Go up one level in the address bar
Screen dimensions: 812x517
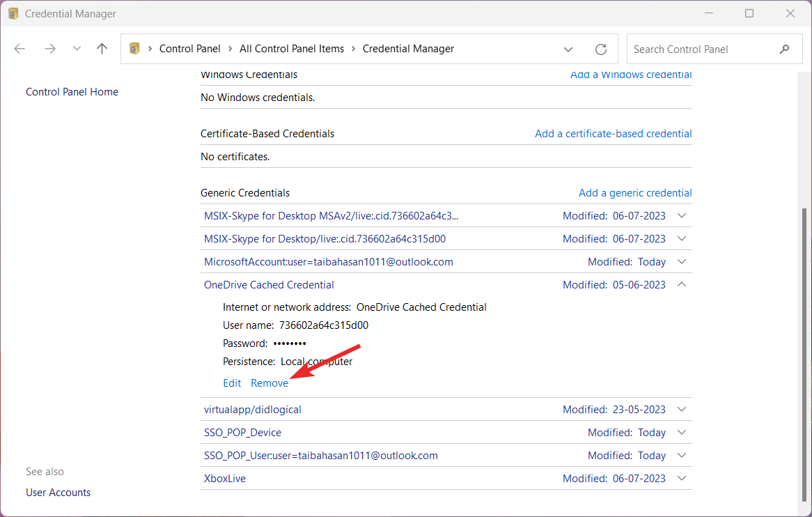[x=102, y=48]
